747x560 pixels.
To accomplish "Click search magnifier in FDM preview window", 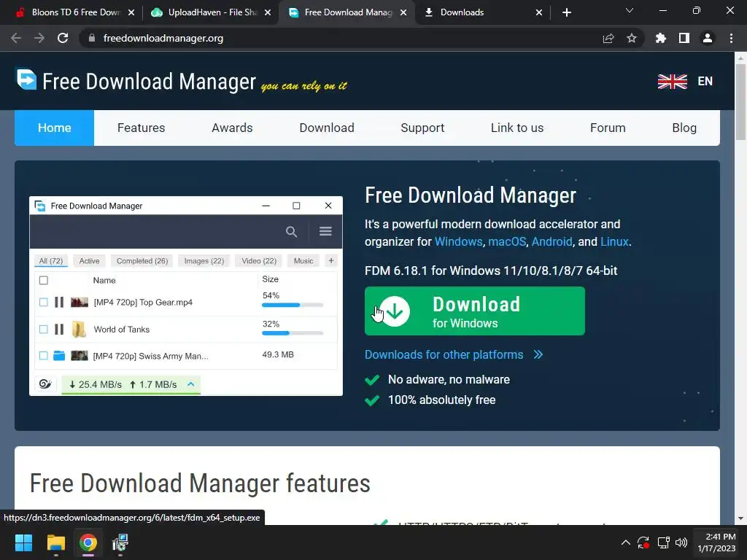I will (291, 231).
